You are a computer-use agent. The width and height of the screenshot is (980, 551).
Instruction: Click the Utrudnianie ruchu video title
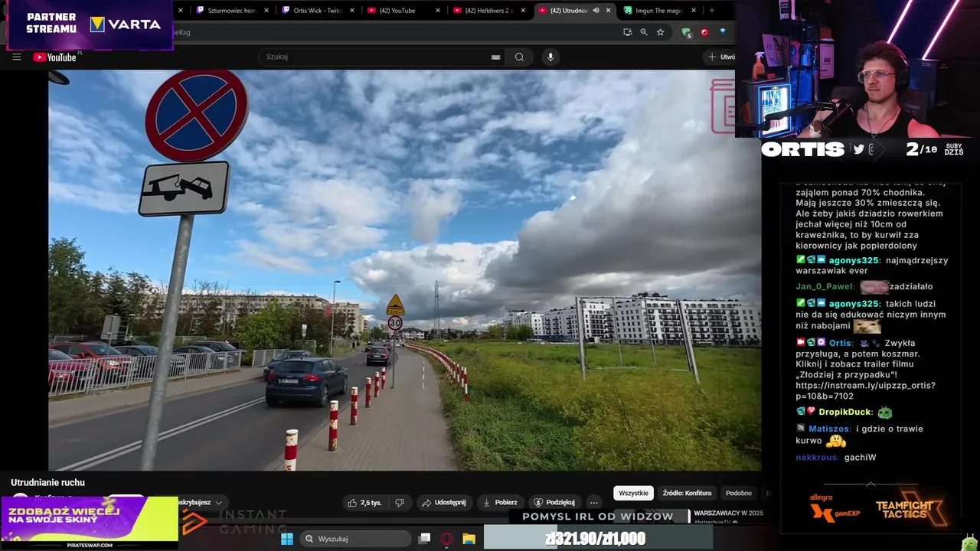point(47,483)
